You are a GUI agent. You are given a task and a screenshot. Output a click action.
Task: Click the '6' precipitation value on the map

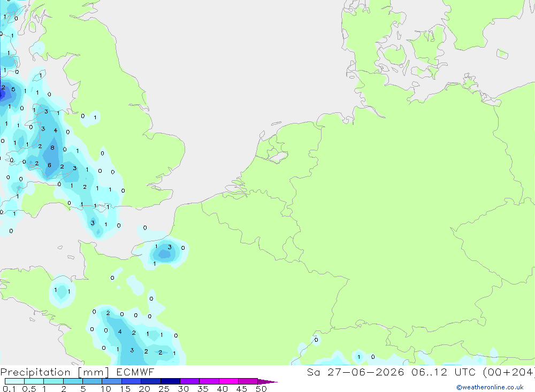[49, 165]
